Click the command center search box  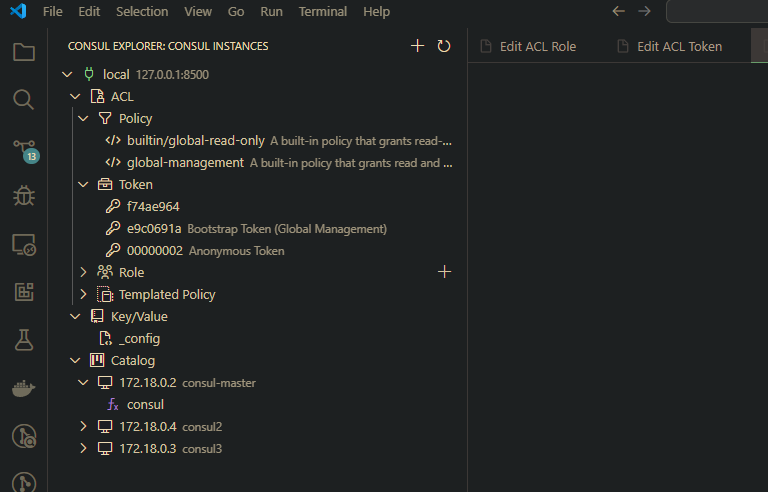[717, 11]
